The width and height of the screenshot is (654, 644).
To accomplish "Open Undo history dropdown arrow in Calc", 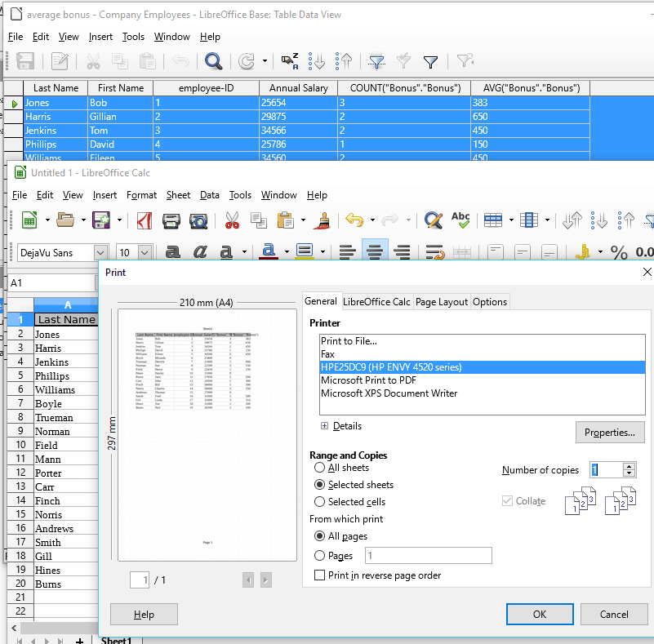I will click(372, 220).
